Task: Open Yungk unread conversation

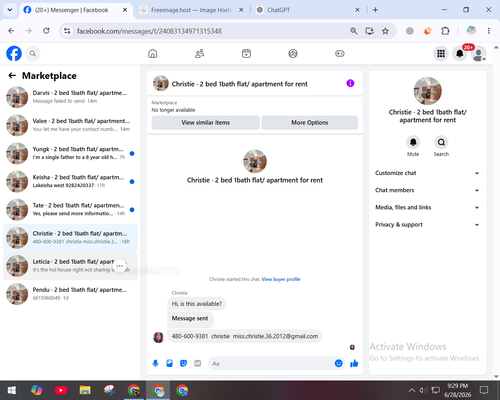Action: click(x=70, y=153)
